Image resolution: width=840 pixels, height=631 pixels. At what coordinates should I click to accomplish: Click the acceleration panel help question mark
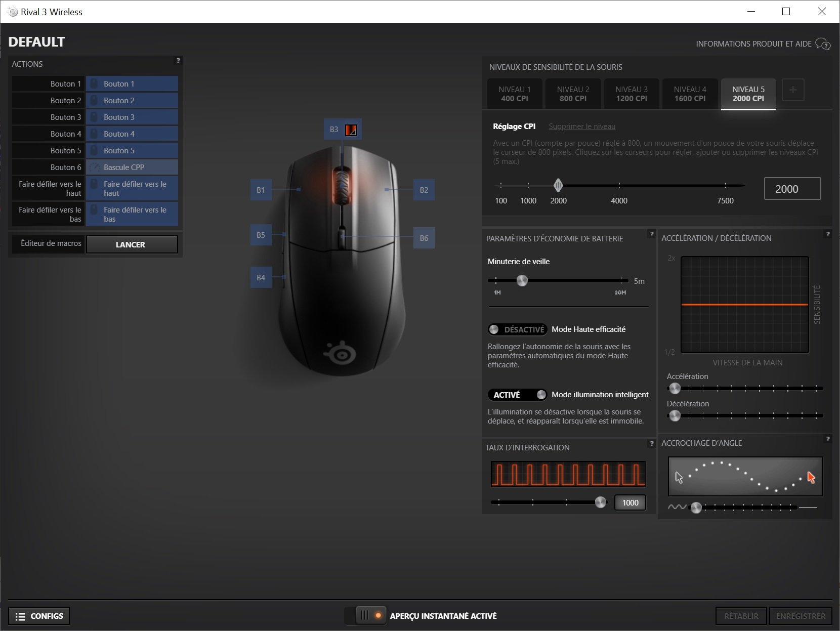click(828, 234)
